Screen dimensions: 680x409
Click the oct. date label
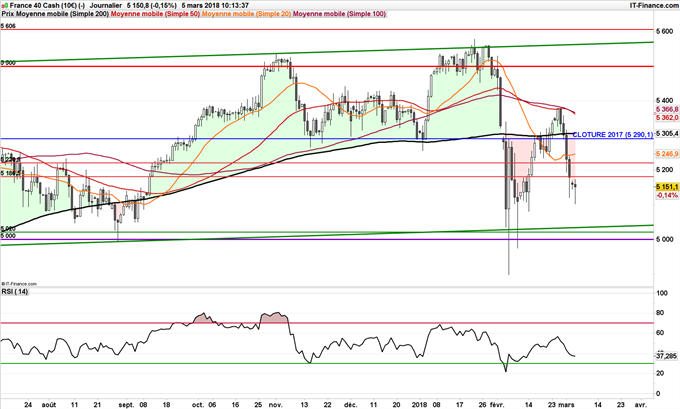tap(198, 405)
